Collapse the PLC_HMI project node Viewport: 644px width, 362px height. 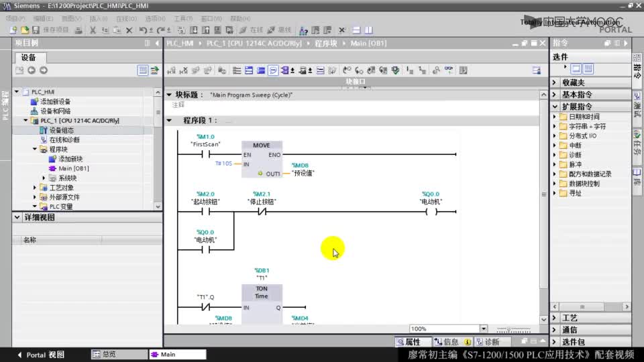[17, 92]
